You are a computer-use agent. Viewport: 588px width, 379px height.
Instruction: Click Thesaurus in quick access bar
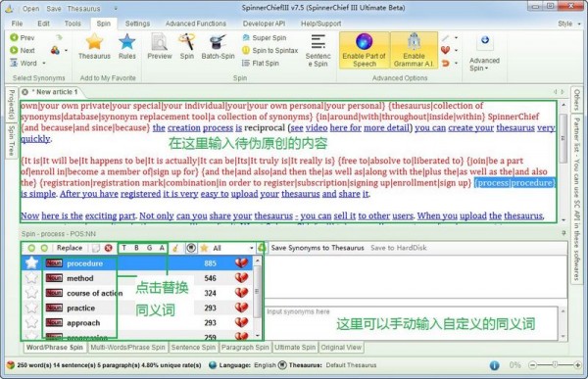(83, 8)
